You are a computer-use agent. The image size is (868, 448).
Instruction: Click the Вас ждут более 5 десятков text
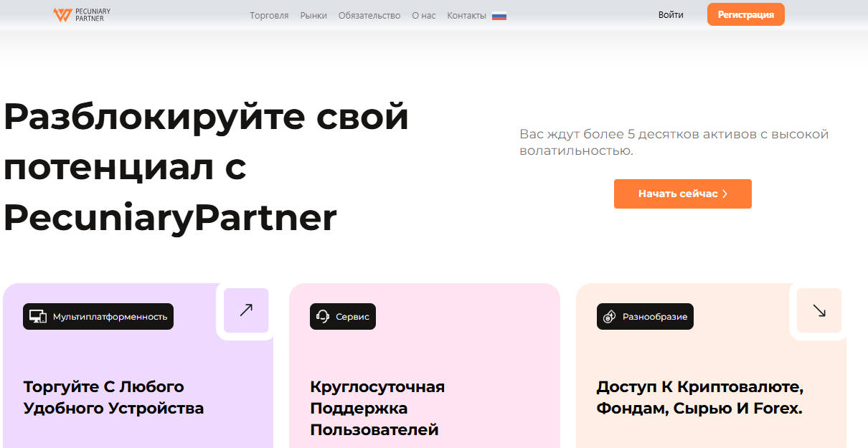click(674, 142)
